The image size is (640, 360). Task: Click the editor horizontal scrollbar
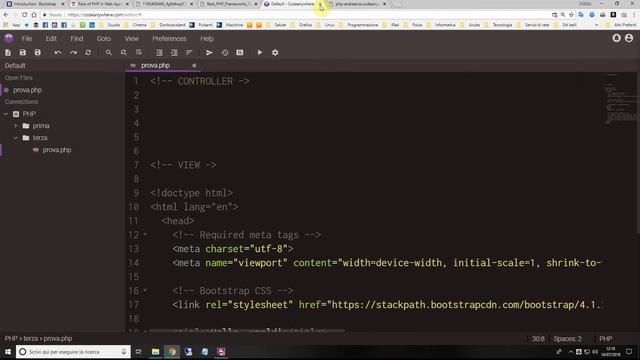[x=247, y=330]
